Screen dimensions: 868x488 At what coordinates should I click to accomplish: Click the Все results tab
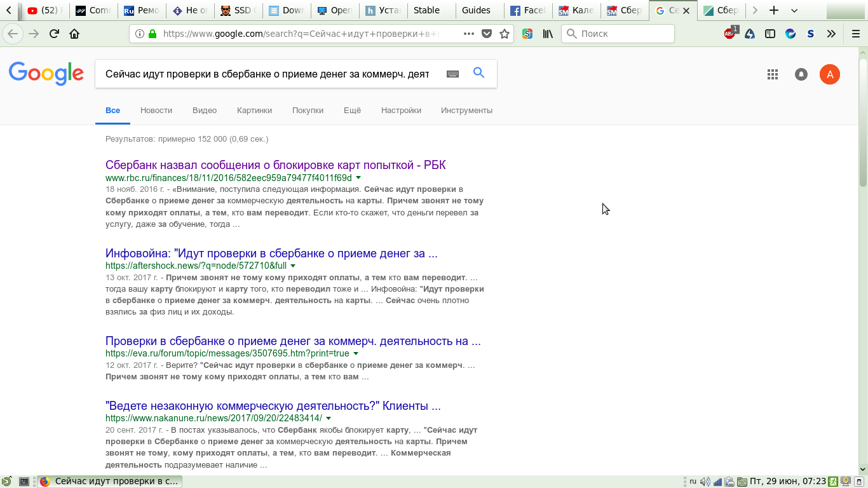113,111
